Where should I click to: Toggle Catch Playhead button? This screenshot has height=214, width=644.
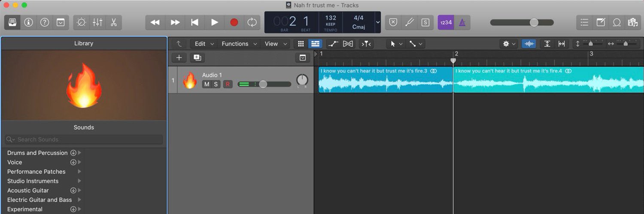pos(366,44)
